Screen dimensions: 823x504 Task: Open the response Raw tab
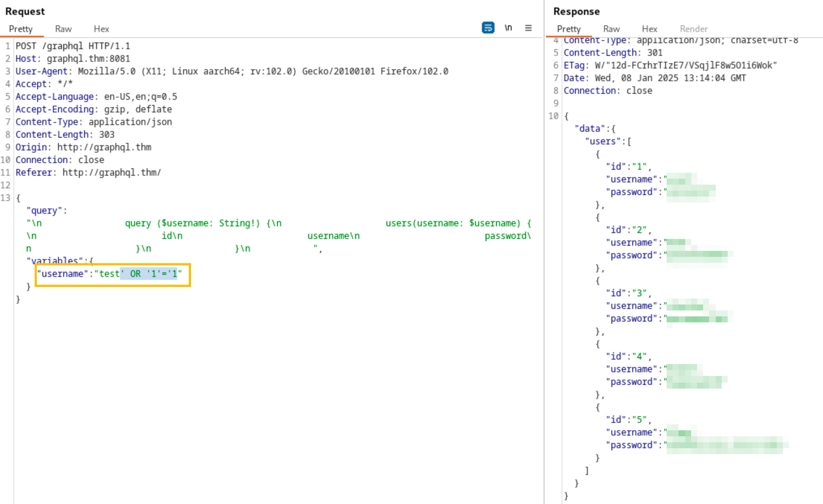611,29
